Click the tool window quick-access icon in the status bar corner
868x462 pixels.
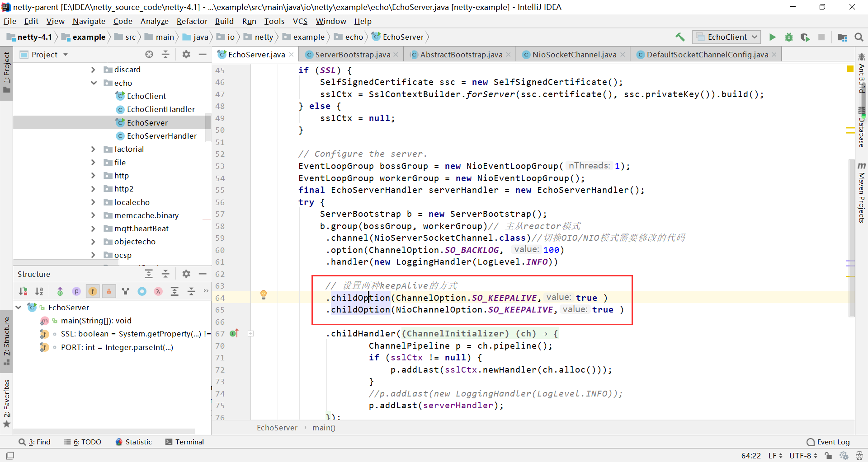[x=10, y=456]
